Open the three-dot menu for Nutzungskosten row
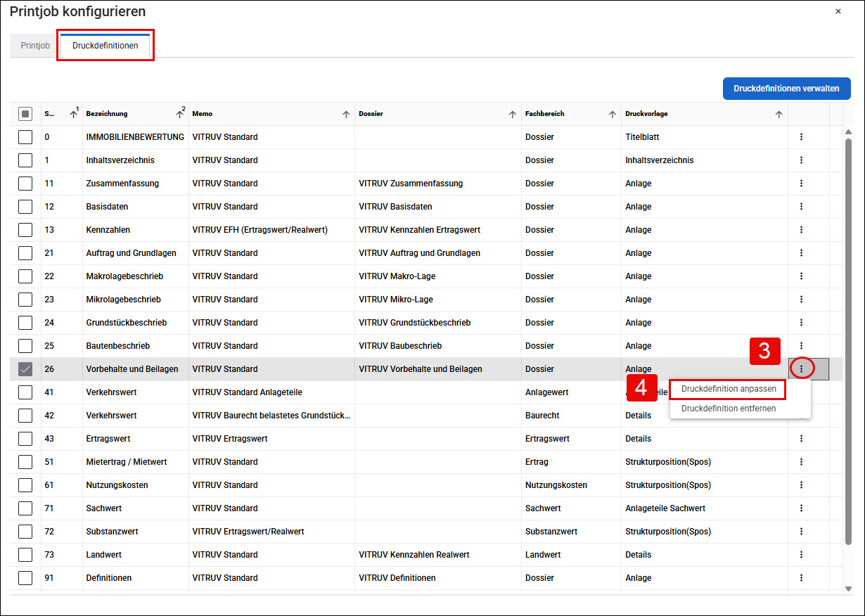865x616 pixels. point(801,485)
